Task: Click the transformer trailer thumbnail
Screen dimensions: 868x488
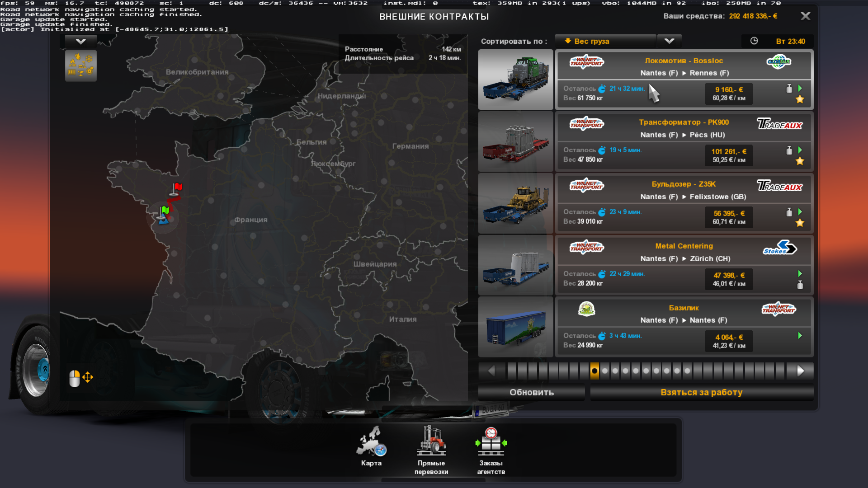Action: [516, 141]
